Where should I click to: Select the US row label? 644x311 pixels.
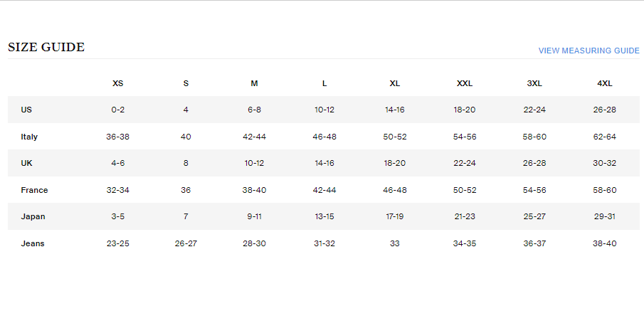(x=26, y=110)
